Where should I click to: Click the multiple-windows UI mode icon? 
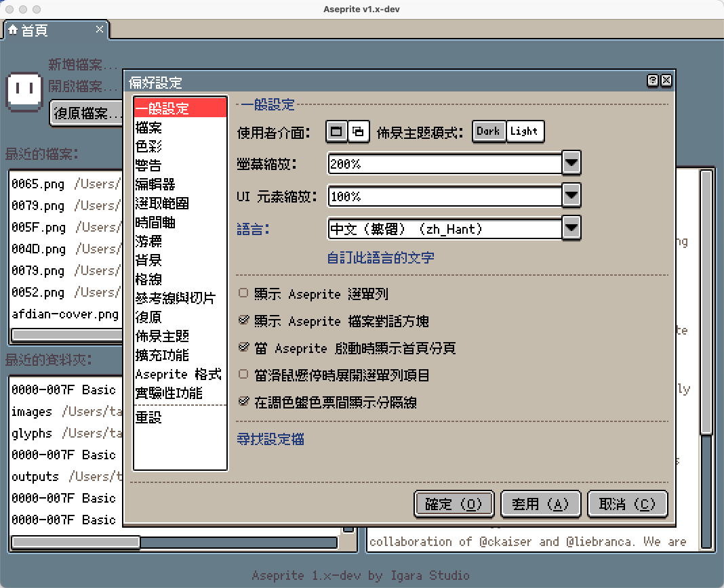point(359,132)
